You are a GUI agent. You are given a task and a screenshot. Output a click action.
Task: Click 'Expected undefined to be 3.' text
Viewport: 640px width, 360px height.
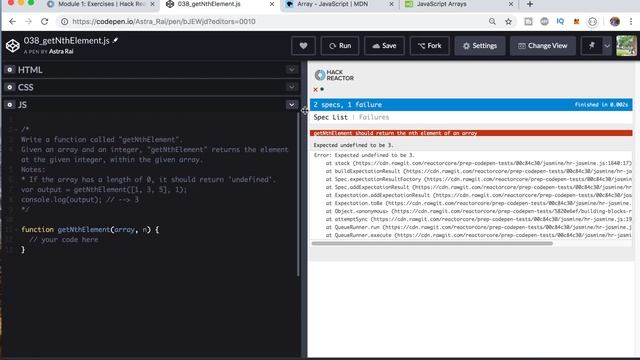click(353, 145)
